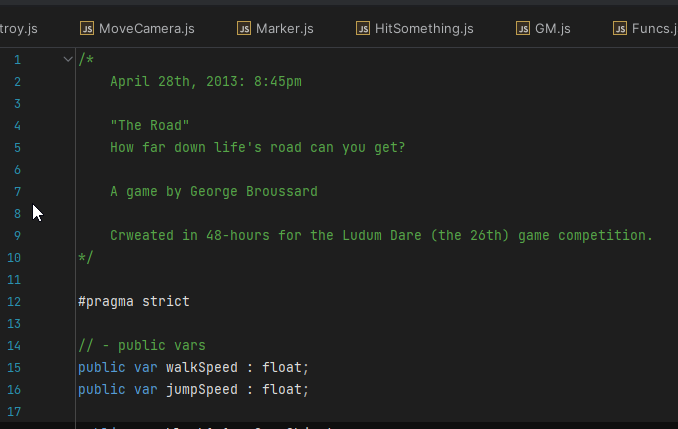
Task: Switch to the GM.js tab
Action: [x=543, y=29]
